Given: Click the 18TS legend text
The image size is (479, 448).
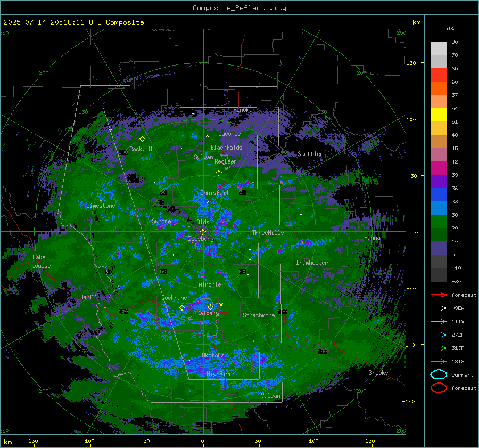Looking at the screenshot, I should [x=458, y=362].
